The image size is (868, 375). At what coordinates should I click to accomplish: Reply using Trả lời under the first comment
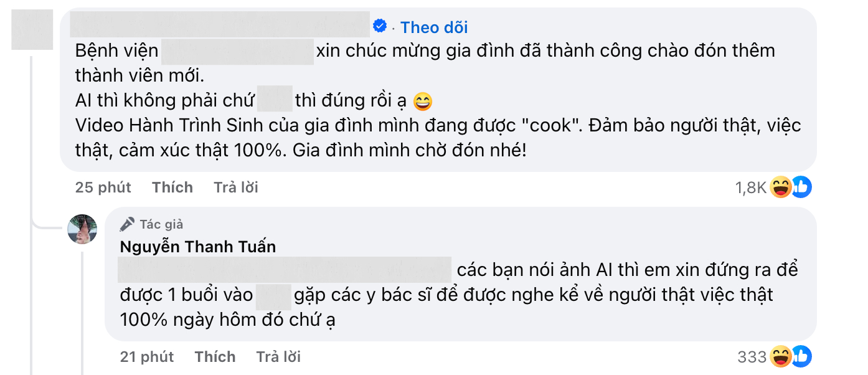point(235,187)
